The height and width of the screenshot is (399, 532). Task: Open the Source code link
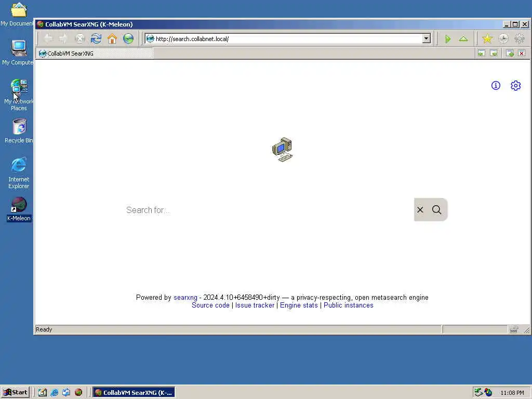coord(210,305)
